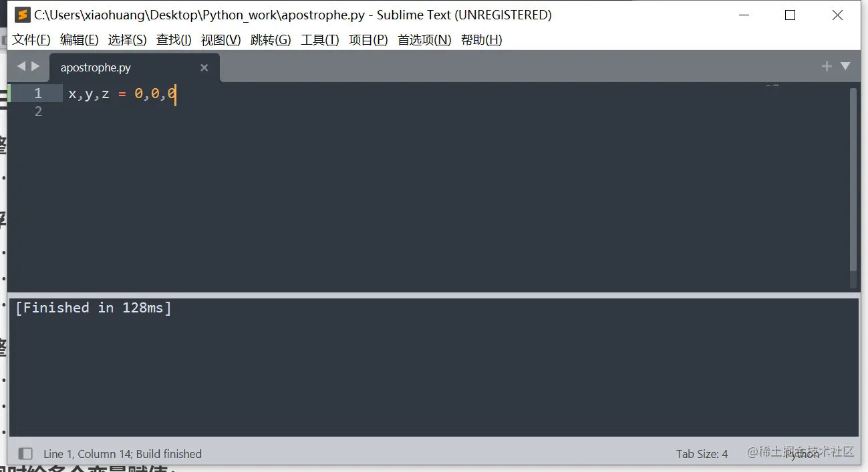The image size is (868, 472).
Task: Open the 帮助(H) menu
Action: [x=481, y=40]
